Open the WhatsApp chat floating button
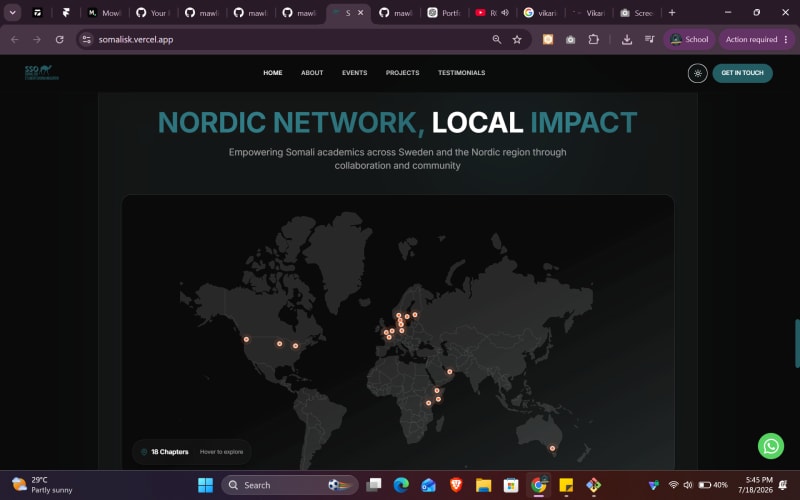800x500 pixels. click(x=770, y=446)
